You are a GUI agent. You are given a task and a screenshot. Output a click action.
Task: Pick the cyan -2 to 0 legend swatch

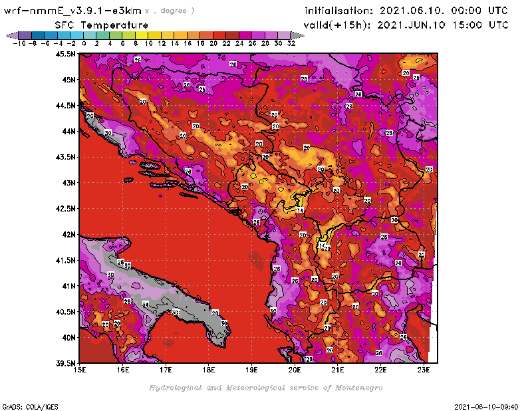pyautogui.click(x=77, y=35)
